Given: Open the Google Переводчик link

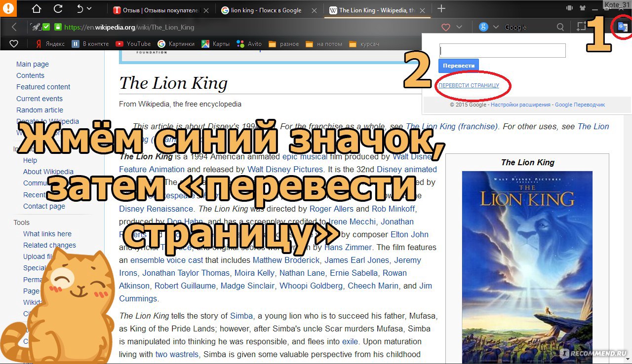Looking at the screenshot, I should click(580, 105).
